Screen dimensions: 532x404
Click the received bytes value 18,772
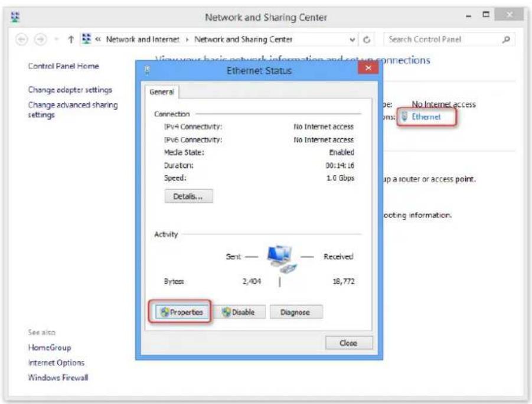pyautogui.click(x=344, y=281)
